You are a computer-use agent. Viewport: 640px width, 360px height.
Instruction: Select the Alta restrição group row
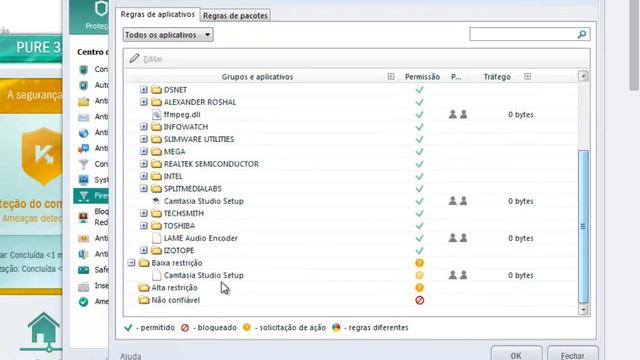click(351, 288)
